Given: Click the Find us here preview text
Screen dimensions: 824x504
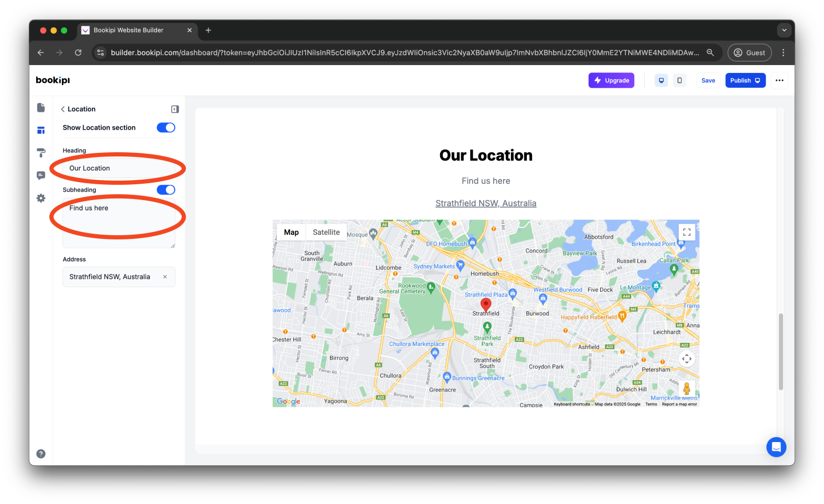Looking at the screenshot, I should click(486, 181).
